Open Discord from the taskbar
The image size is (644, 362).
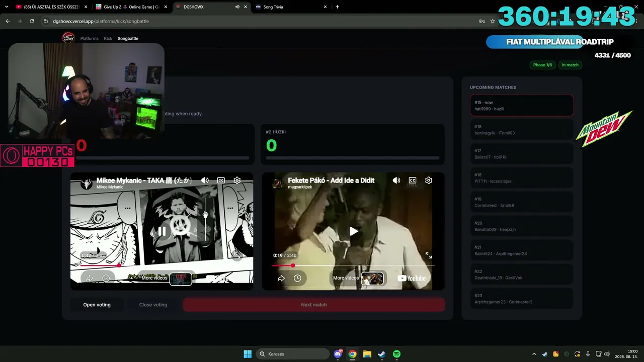point(338,354)
